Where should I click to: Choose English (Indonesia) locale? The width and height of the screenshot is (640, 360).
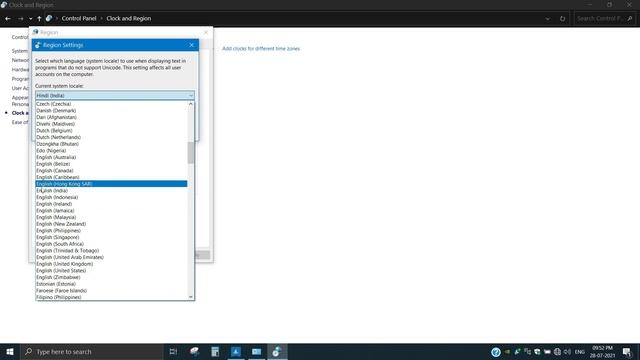pos(111,197)
